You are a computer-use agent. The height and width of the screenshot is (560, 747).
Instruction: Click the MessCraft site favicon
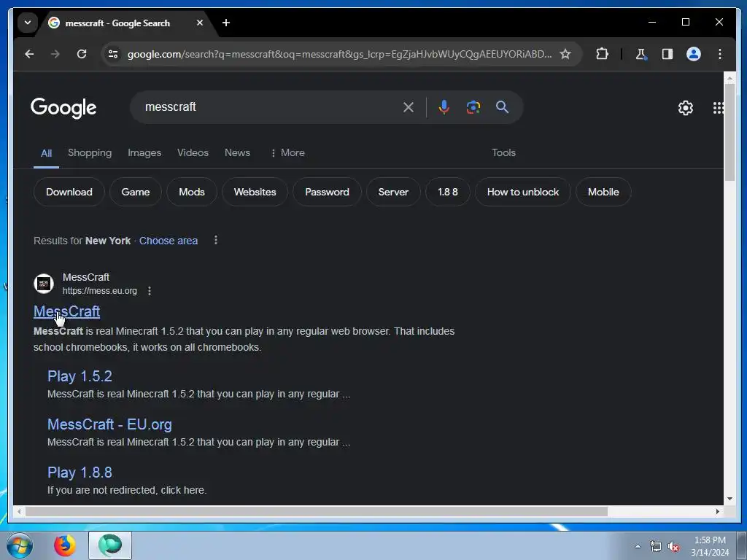point(44,284)
